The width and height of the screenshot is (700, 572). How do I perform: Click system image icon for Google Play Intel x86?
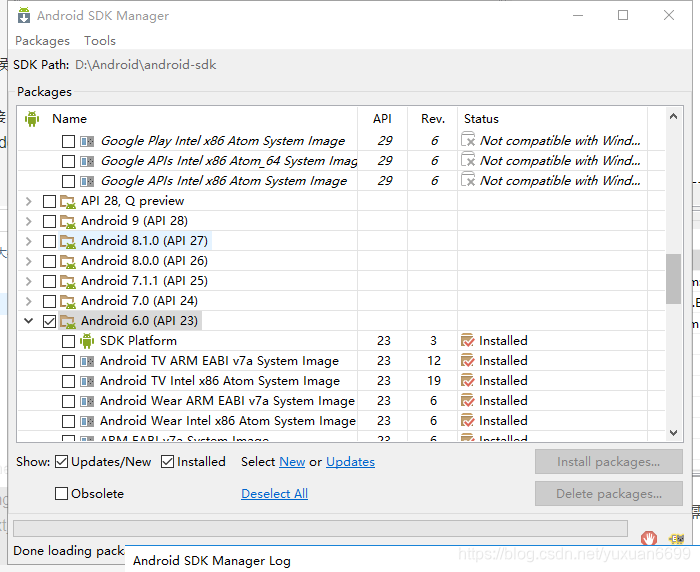click(87, 142)
